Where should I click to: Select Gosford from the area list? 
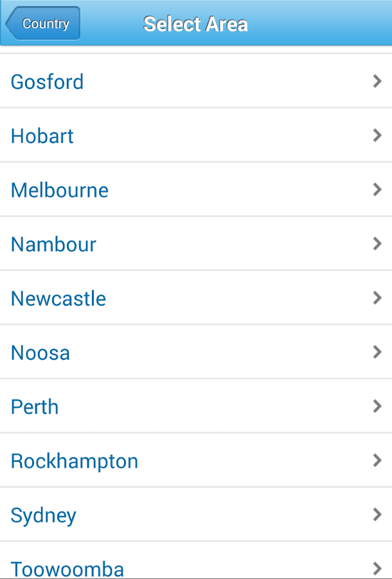pos(48,82)
